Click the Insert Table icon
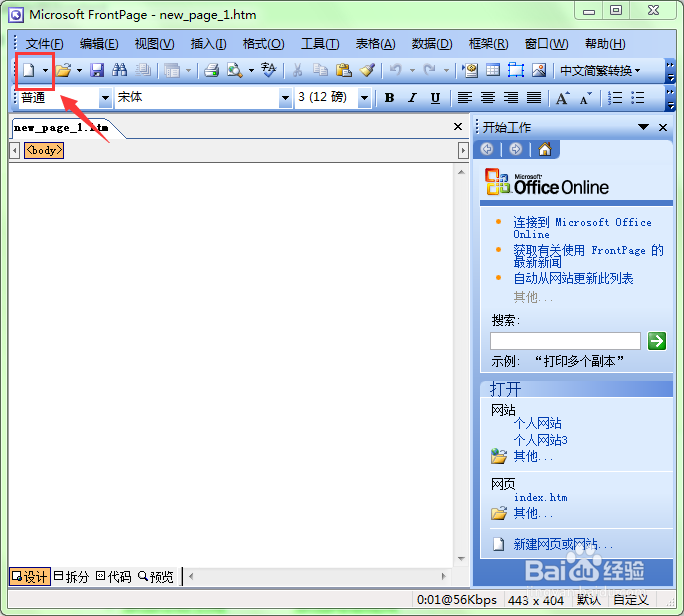The width and height of the screenshot is (684, 616). click(493, 70)
